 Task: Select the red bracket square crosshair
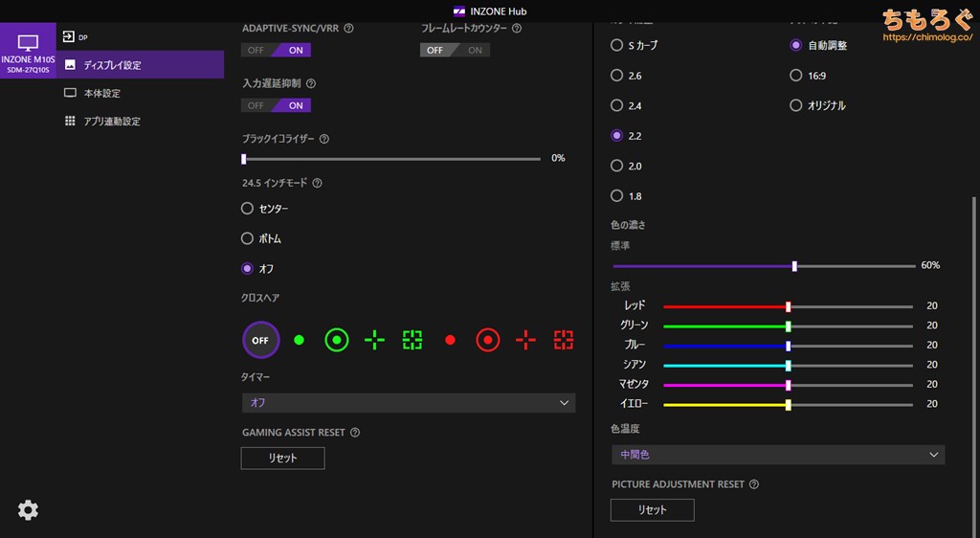point(564,340)
